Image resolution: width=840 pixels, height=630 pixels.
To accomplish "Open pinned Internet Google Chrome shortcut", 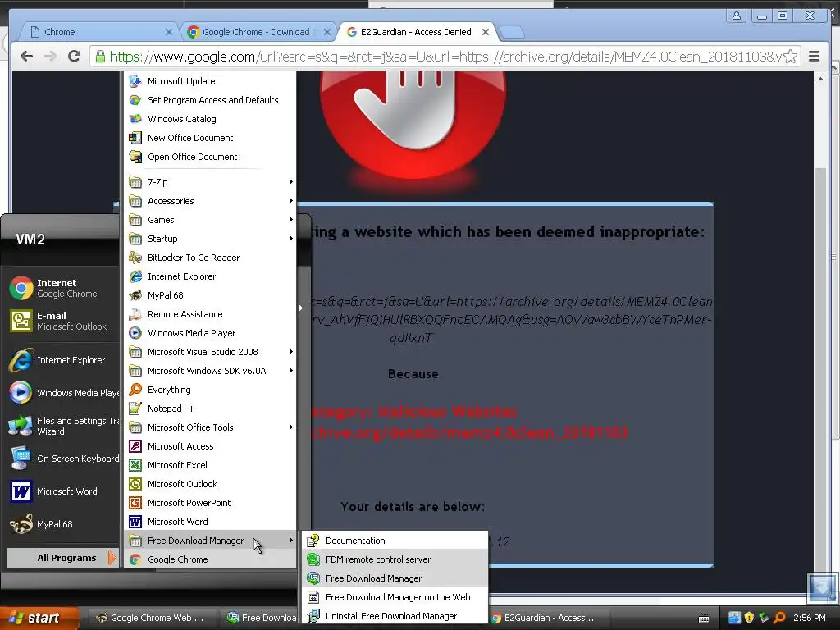I will pyautogui.click(x=62, y=288).
